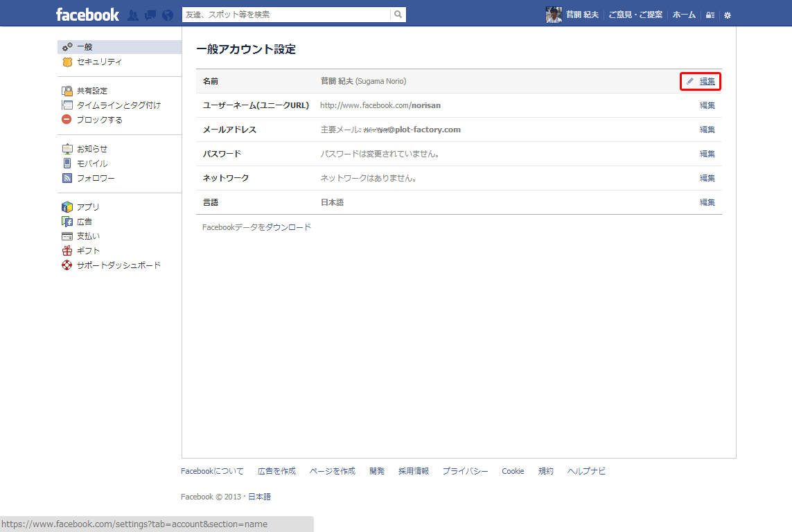Click the Facebook logo
The image size is (792, 532).
pyautogui.click(x=87, y=15)
